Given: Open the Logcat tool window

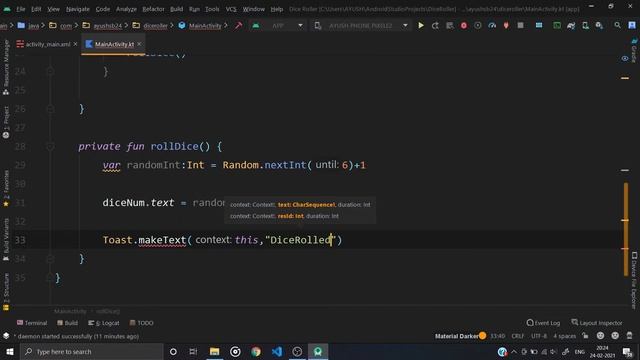Looking at the screenshot, I should [x=104, y=323].
